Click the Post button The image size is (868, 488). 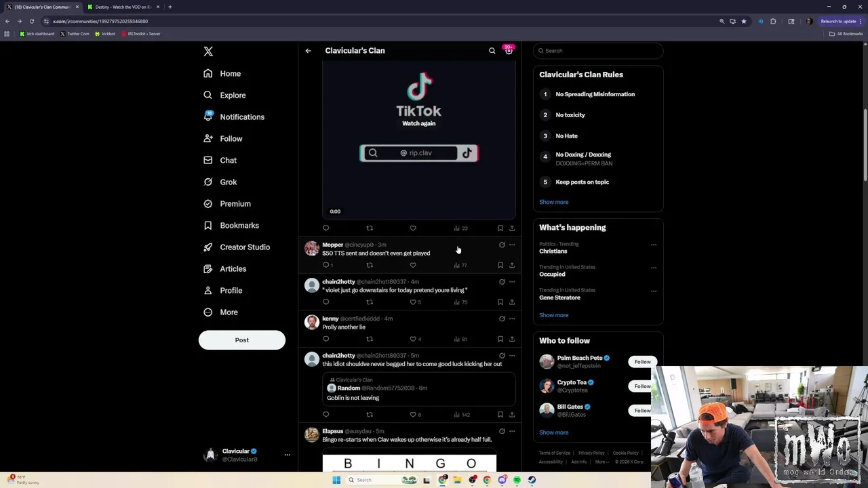[x=242, y=340]
